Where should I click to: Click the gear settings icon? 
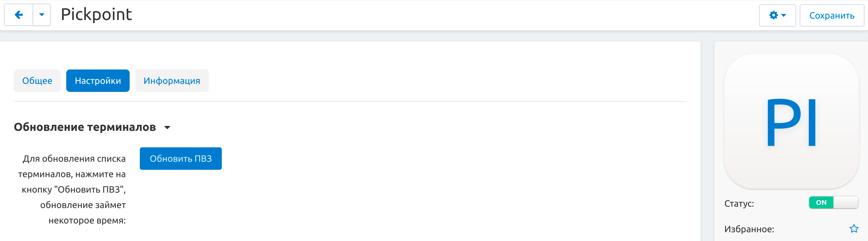point(773,15)
